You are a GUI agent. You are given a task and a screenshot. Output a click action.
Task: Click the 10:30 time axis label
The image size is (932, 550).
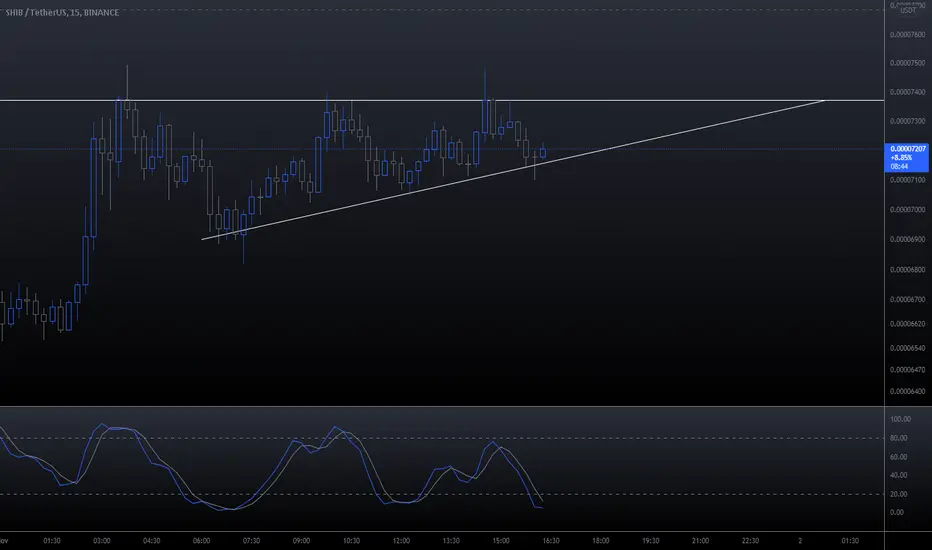pyautogui.click(x=351, y=541)
